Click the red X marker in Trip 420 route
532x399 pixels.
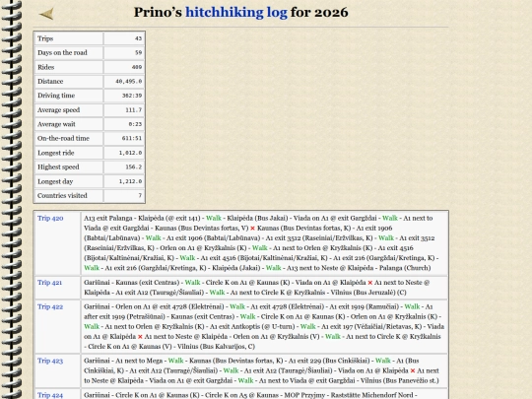click(x=252, y=229)
